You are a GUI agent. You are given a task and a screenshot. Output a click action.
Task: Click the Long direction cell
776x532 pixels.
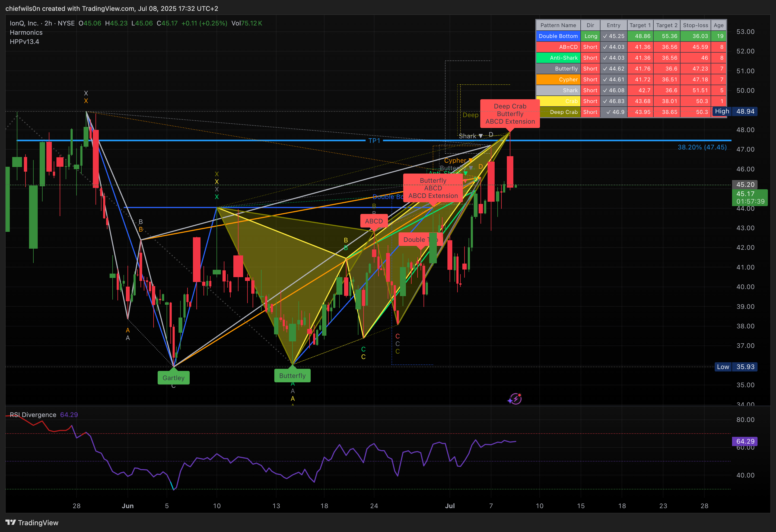(x=590, y=36)
